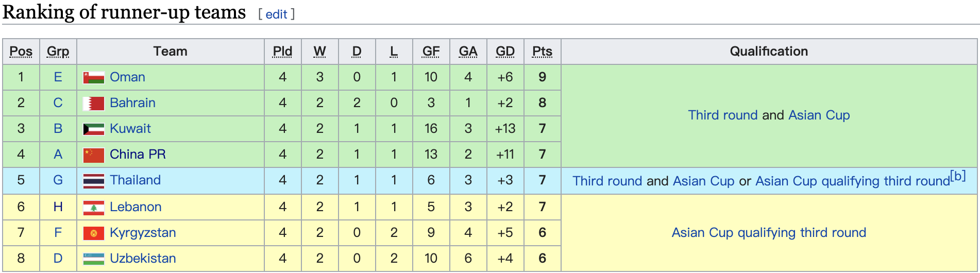Screen dimensions: 980x273
Task: Click the Pts column header abbreviation
Action: point(542,52)
